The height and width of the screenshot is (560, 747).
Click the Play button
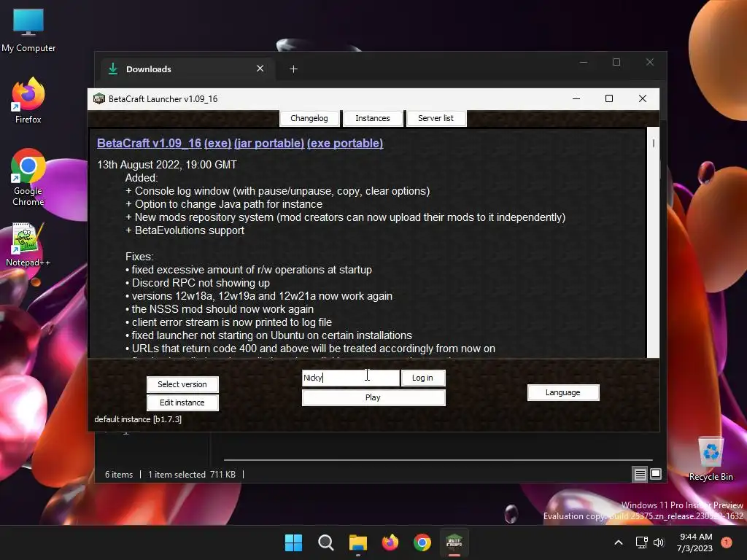(373, 397)
